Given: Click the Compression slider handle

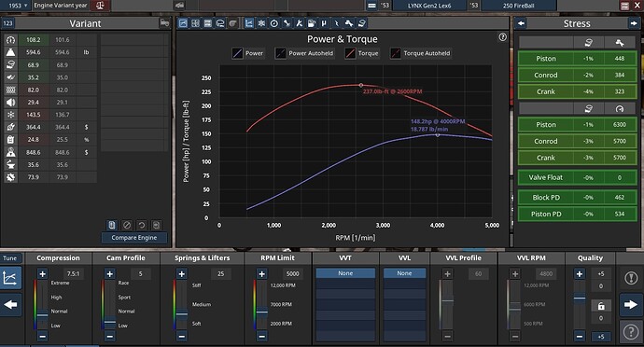Looking at the screenshot, I should click(42, 315).
